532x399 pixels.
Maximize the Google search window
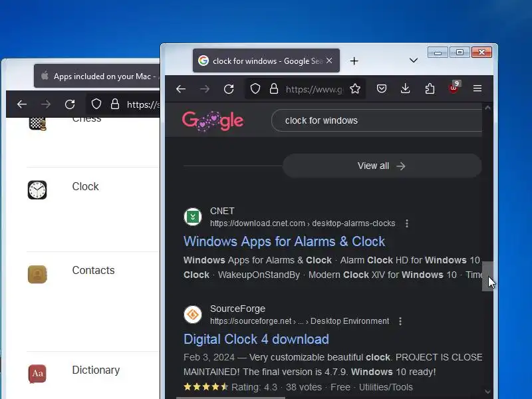[x=460, y=53]
